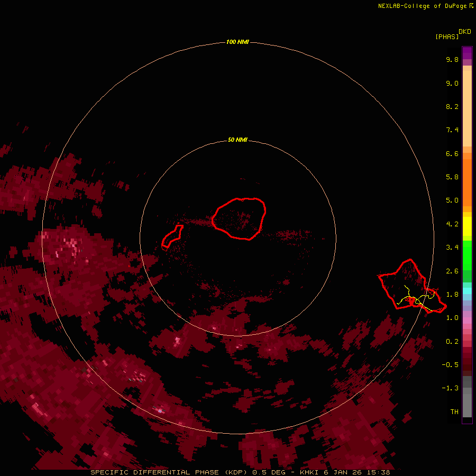Pick the purple band atop the color bar

point(467,53)
